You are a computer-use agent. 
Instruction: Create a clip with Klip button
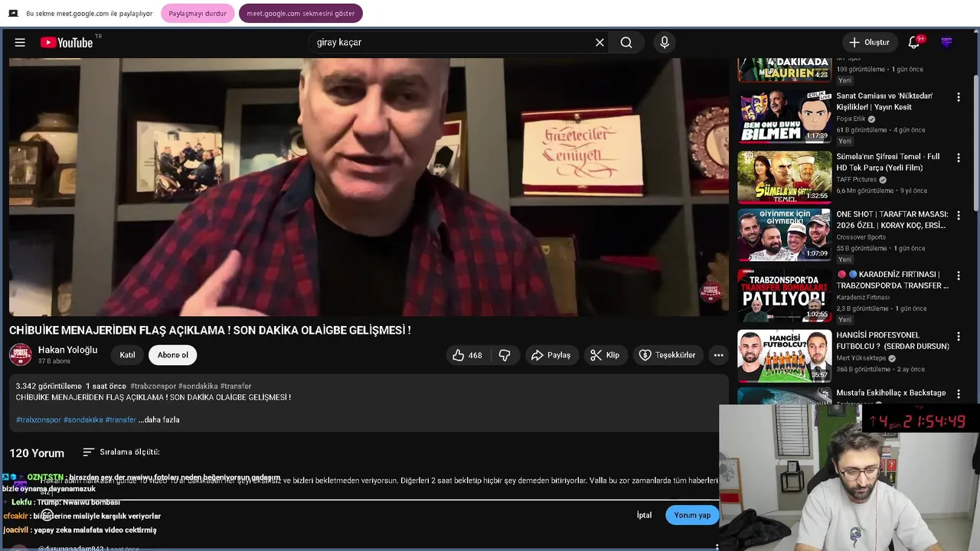click(605, 355)
